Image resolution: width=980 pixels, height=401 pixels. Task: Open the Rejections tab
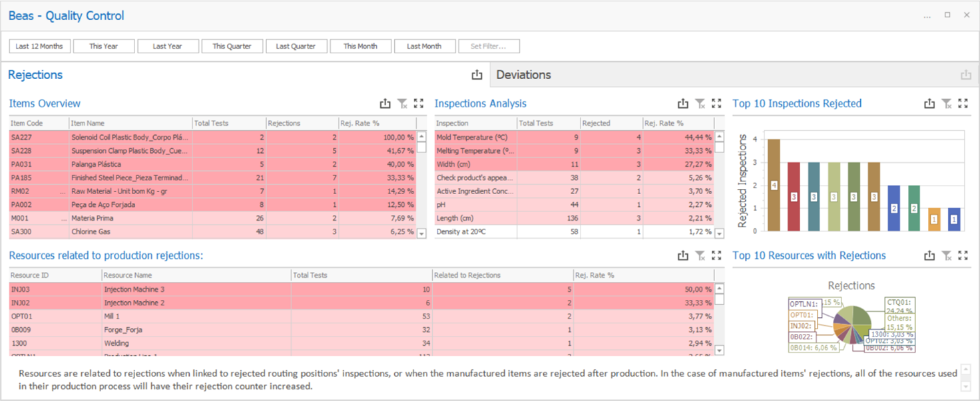click(35, 75)
